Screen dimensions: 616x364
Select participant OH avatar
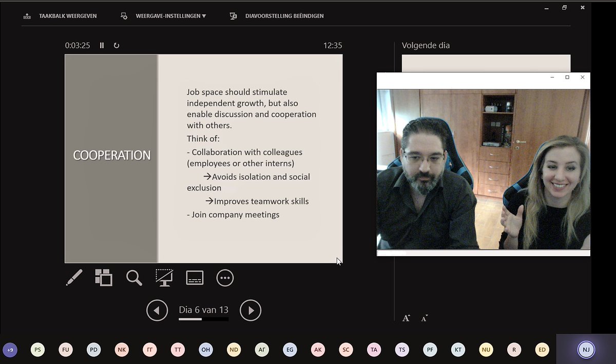click(206, 350)
